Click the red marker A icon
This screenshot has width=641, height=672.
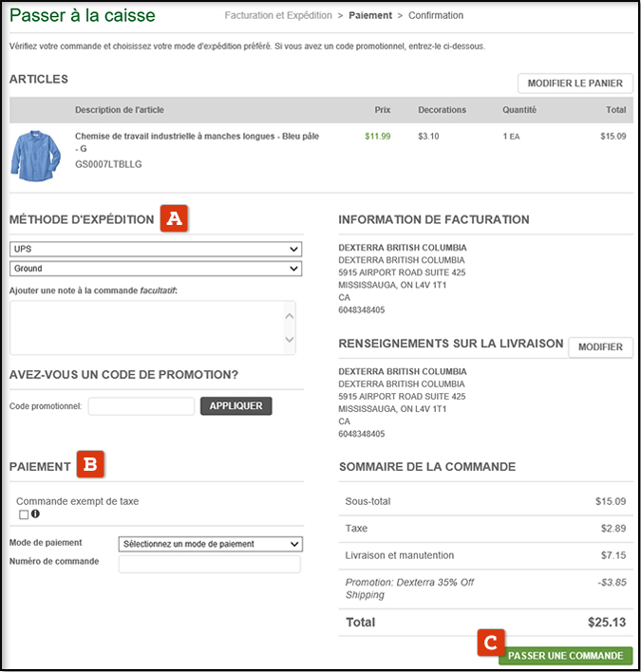click(x=174, y=218)
